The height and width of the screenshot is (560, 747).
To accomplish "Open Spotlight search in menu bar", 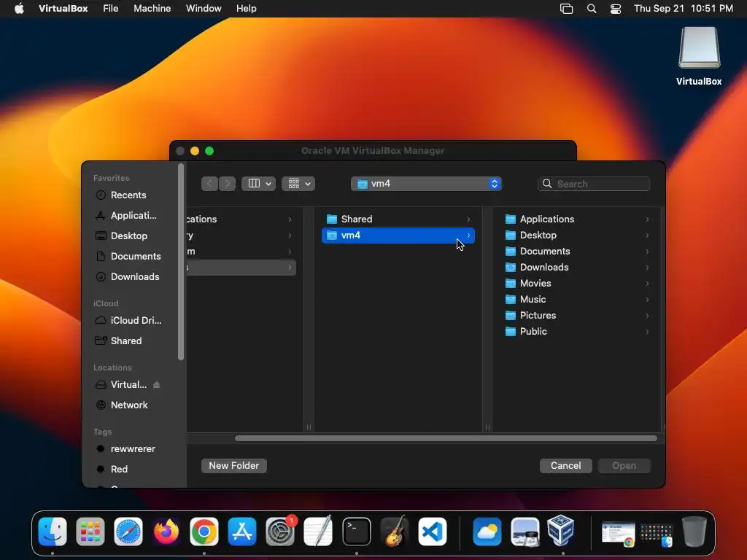I will (591, 9).
